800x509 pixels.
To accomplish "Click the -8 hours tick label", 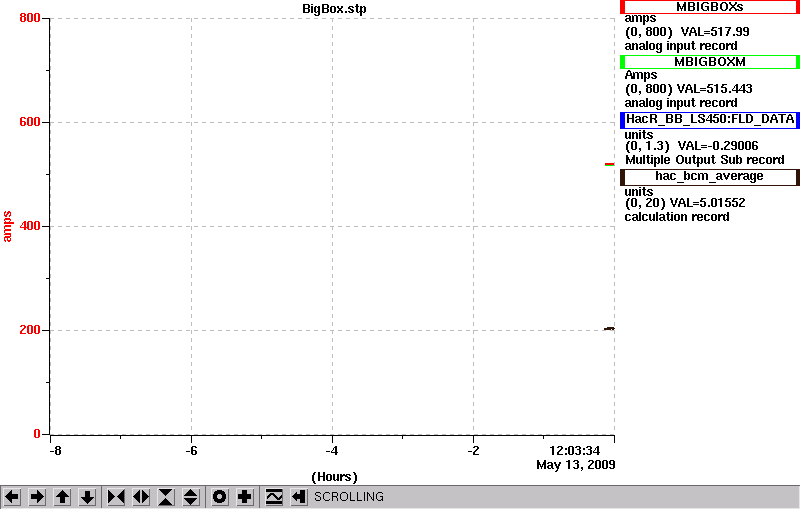I will 55,451.
